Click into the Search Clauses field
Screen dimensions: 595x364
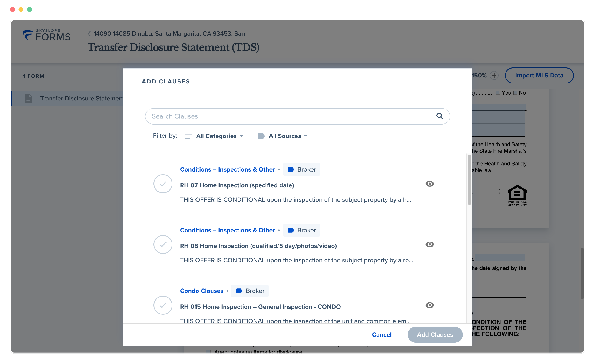pyautogui.click(x=290, y=116)
